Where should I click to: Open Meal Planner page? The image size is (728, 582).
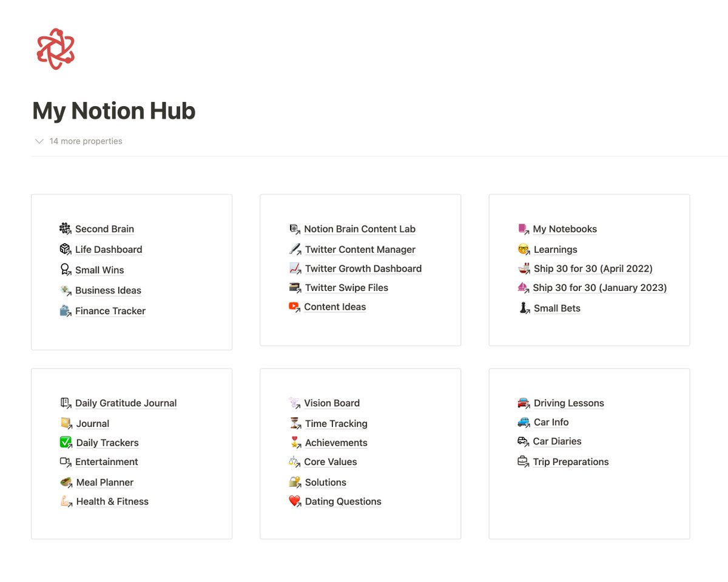pyautogui.click(x=105, y=483)
